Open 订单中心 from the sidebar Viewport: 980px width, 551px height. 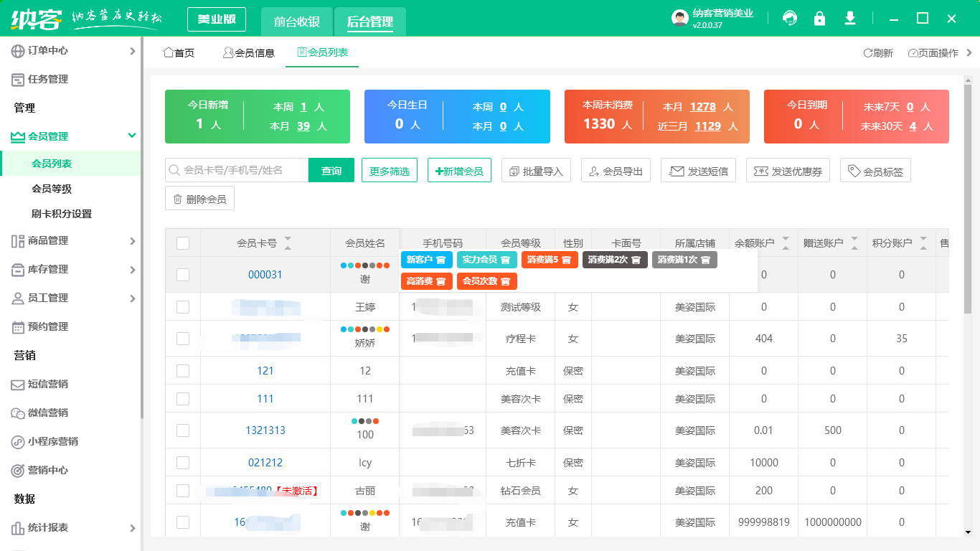[47, 51]
